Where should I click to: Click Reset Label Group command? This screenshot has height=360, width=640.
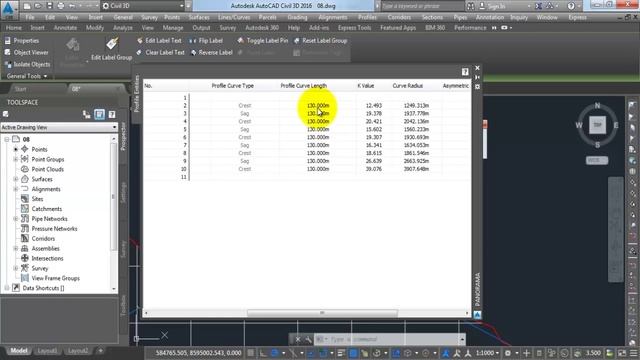[x=320, y=41]
